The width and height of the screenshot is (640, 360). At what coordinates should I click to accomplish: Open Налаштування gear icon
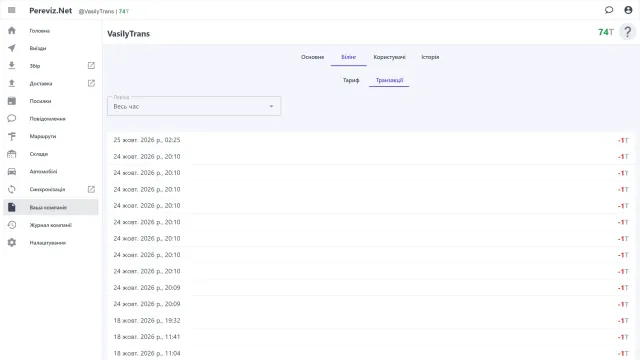pyautogui.click(x=12, y=242)
